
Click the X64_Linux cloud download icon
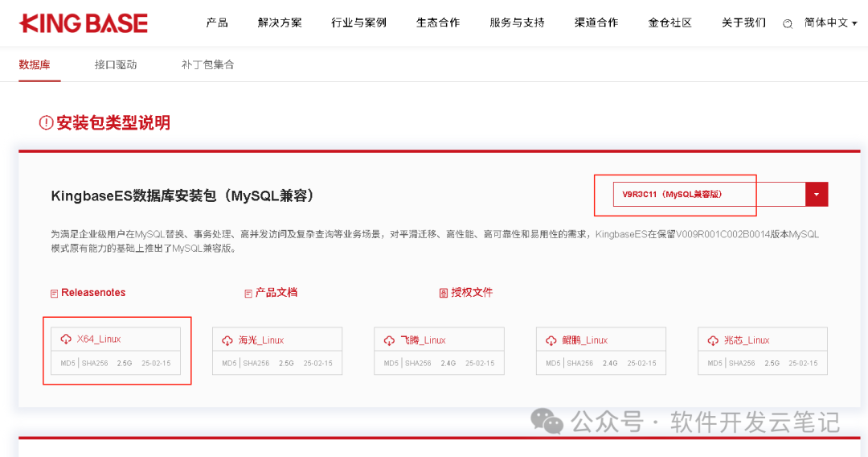(66, 339)
